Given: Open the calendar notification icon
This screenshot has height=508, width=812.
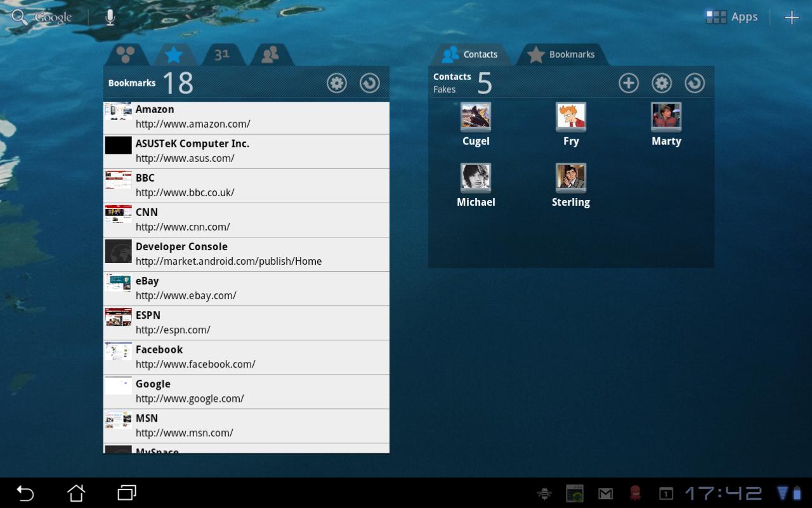Looking at the screenshot, I should (665, 493).
